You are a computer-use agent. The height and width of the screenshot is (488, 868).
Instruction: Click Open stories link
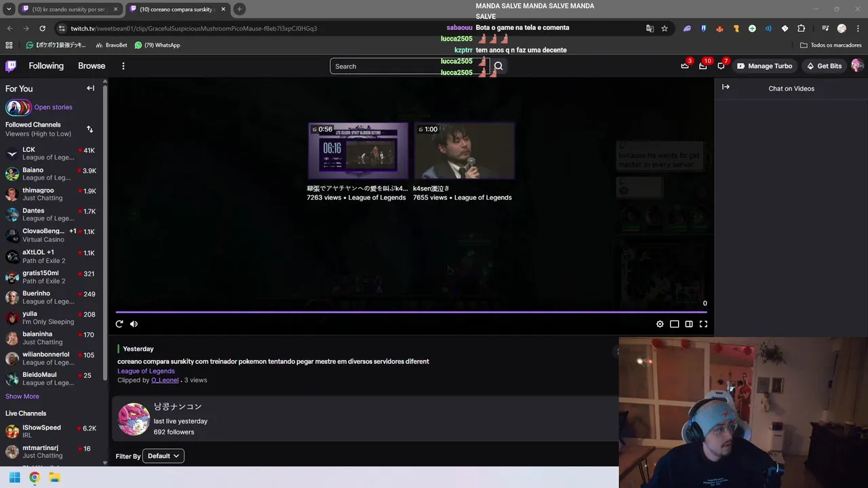[x=53, y=107]
